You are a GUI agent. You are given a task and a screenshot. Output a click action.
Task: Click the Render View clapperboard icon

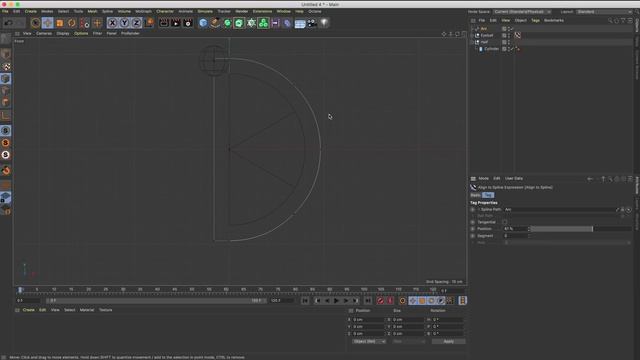pos(164,23)
